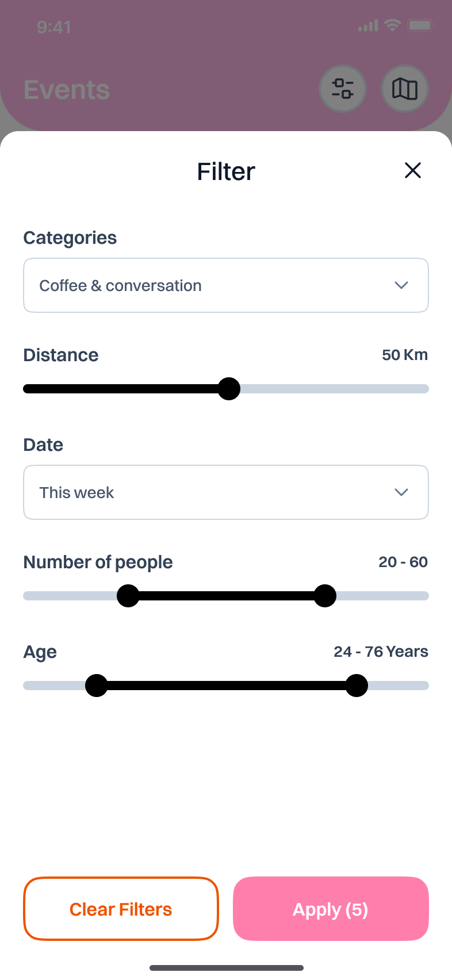Open the map view icon
Viewport: 452px width, 980px height.
pos(405,89)
